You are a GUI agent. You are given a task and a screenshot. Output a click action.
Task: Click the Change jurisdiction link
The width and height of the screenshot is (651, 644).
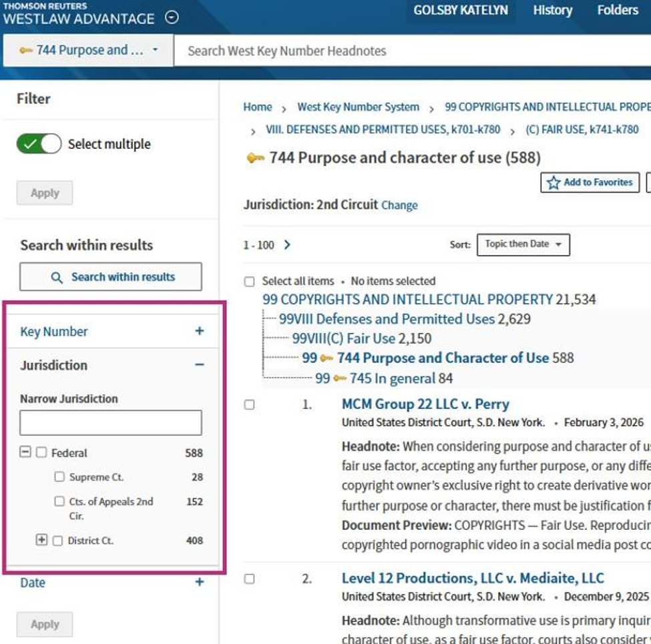point(399,206)
